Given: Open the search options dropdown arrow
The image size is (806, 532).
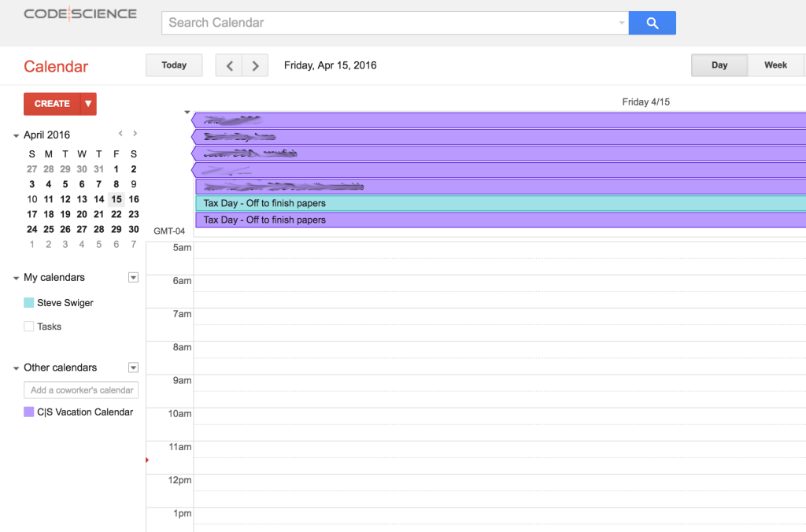Looking at the screenshot, I should pos(622,23).
